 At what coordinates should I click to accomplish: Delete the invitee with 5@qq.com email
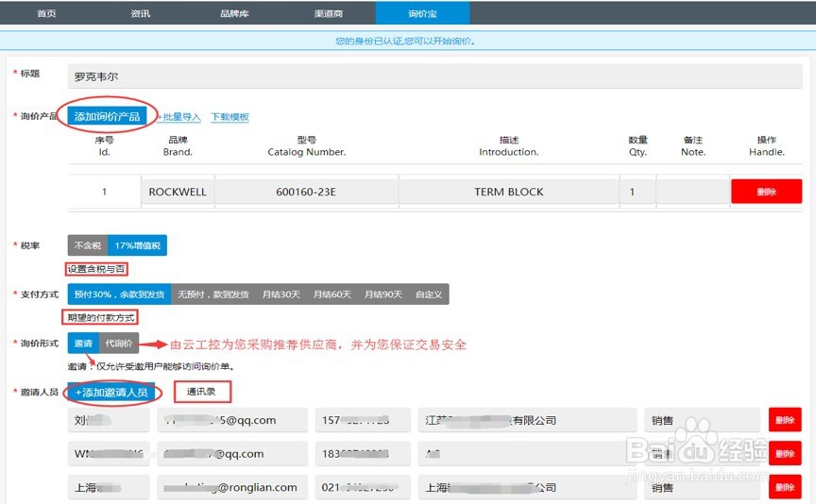(x=785, y=420)
